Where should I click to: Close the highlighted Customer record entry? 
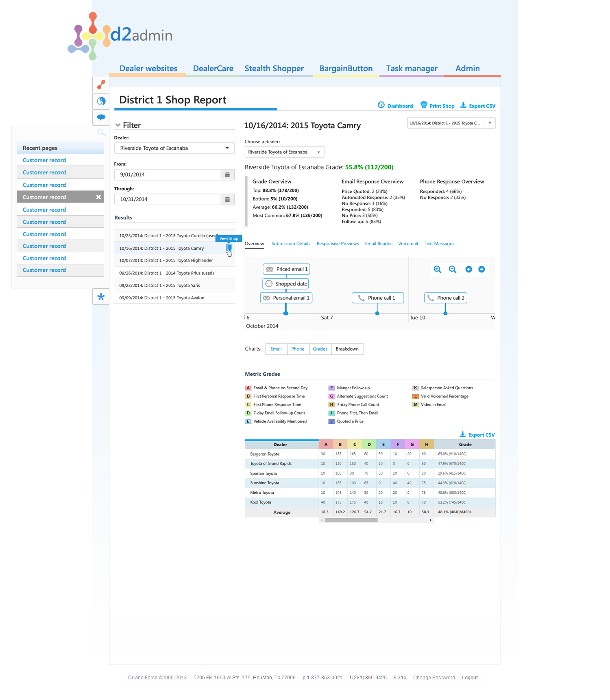click(98, 197)
